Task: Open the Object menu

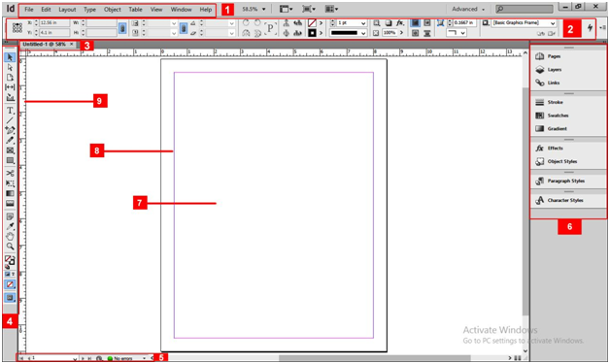Action: click(x=113, y=10)
